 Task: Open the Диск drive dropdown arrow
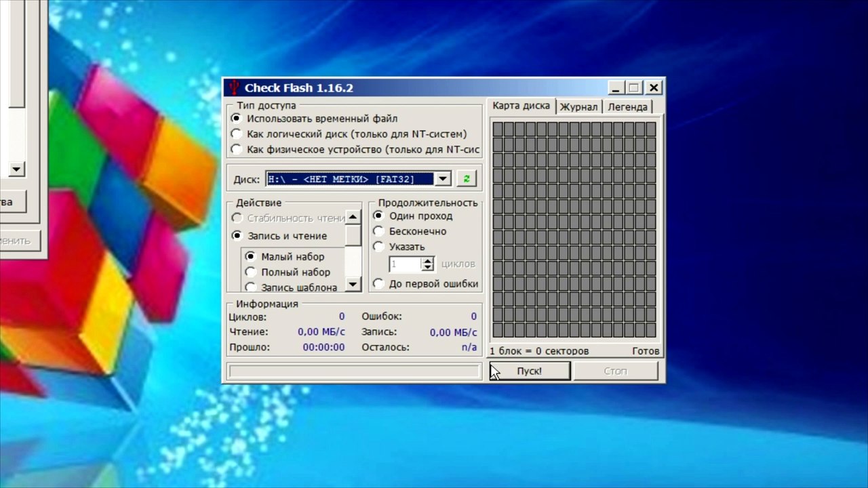[x=442, y=179]
